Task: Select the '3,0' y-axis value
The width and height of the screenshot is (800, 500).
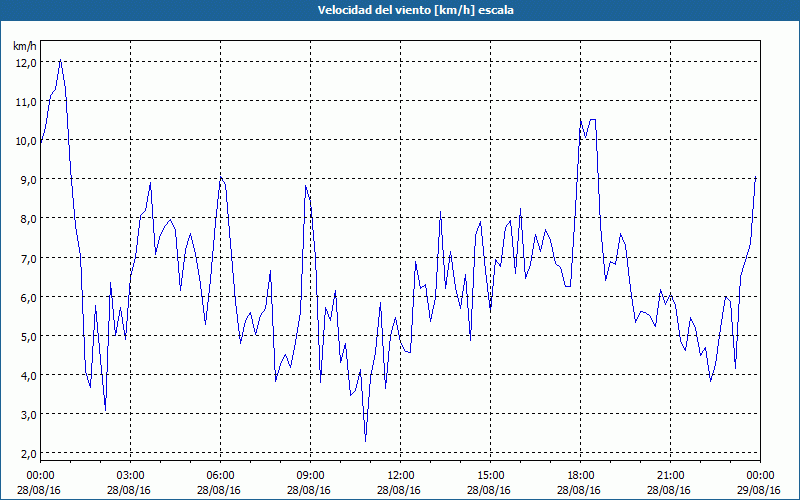Action: (29, 415)
